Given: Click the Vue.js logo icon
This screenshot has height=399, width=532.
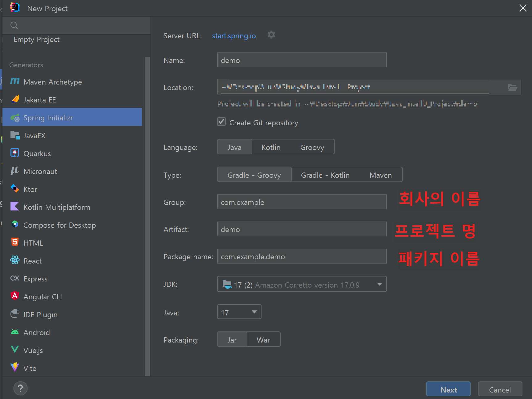Looking at the screenshot, I should [15, 350].
